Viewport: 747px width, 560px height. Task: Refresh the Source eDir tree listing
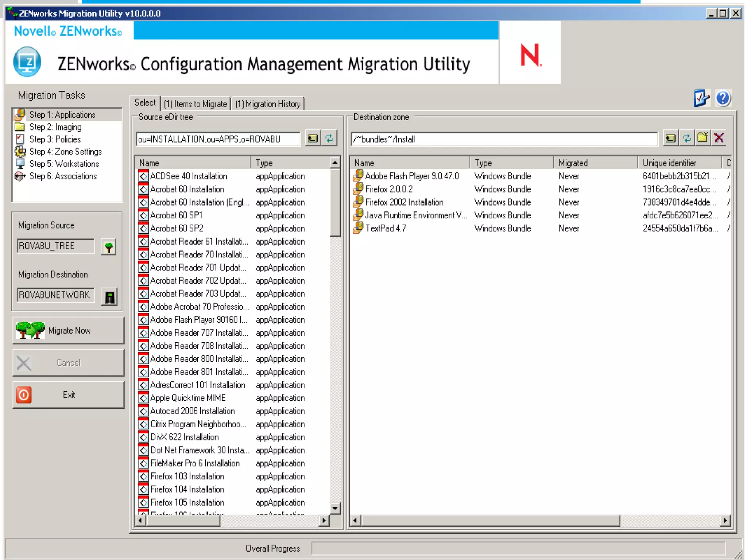pyautogui.click(x=329, y=139)
